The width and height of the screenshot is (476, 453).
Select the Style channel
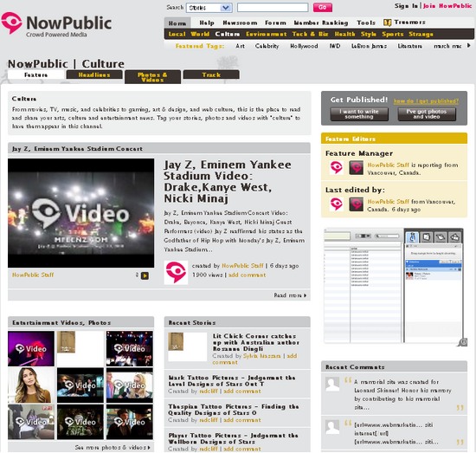click(x=369, y=34)
